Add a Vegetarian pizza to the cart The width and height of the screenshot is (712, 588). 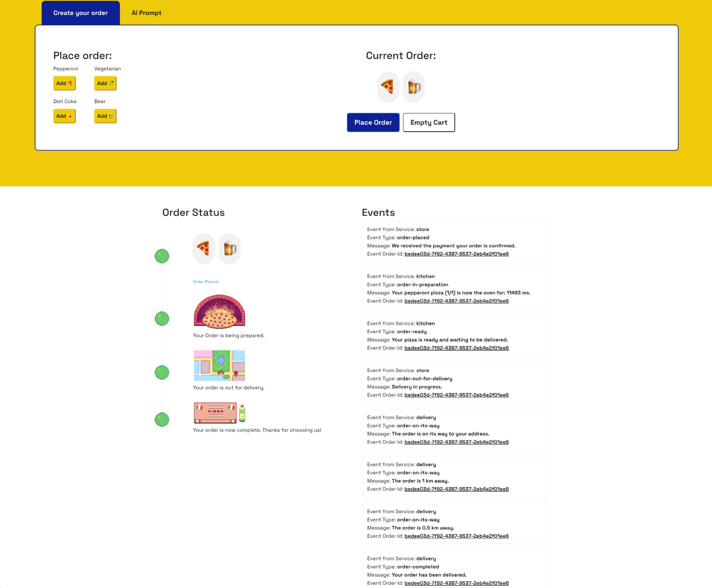[x=105, y=83]
